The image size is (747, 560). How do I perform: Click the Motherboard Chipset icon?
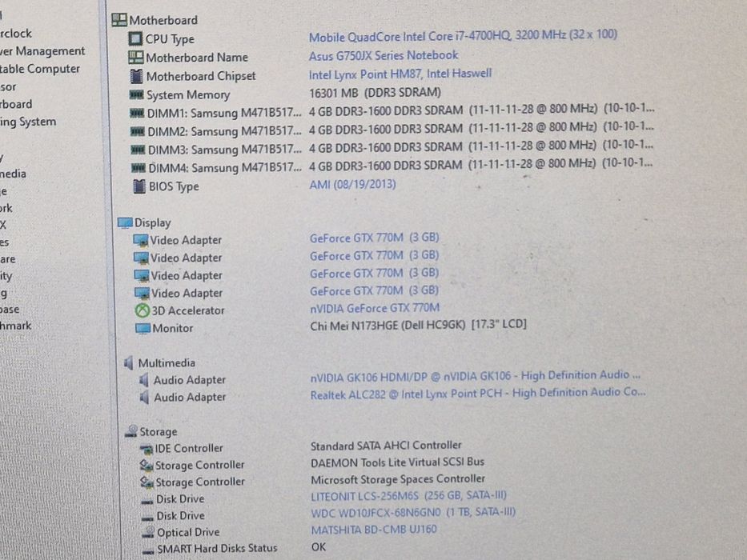pyautogui.click(x=136, y=76)
